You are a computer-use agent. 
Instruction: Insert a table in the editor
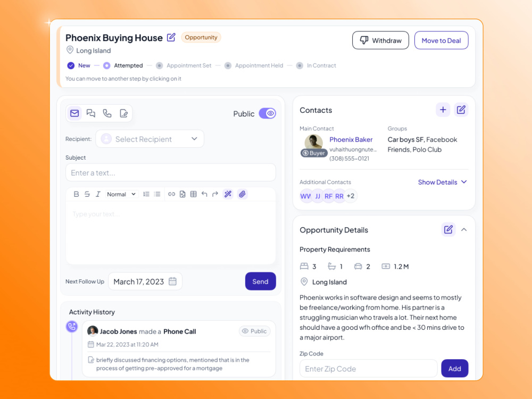pyautogui.click(x=194, y=194)
